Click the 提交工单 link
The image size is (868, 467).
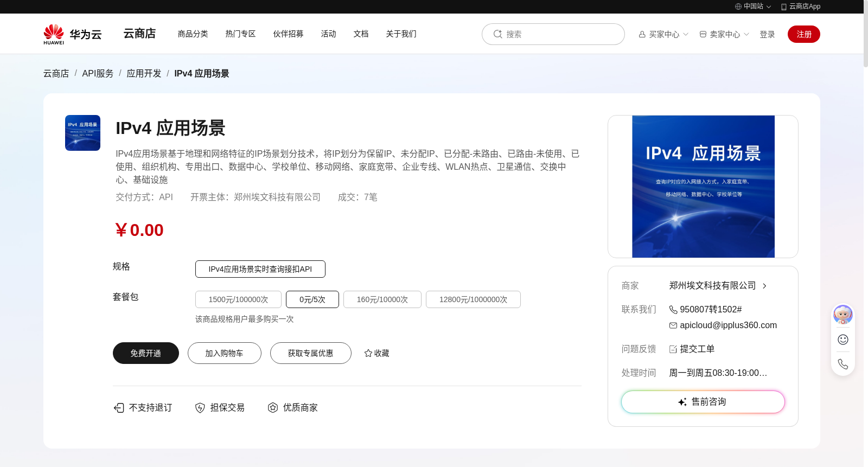click(x=697, y=349)
